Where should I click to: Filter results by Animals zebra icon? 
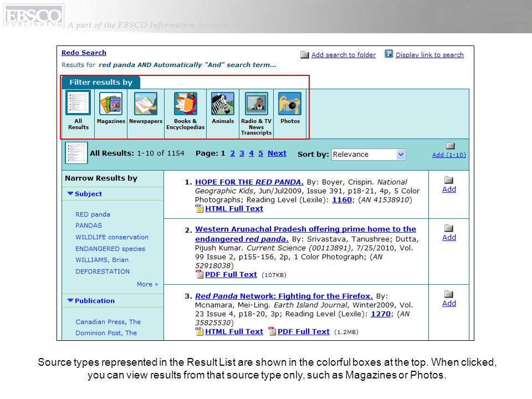pyautogui.click(x=223, y=104)
